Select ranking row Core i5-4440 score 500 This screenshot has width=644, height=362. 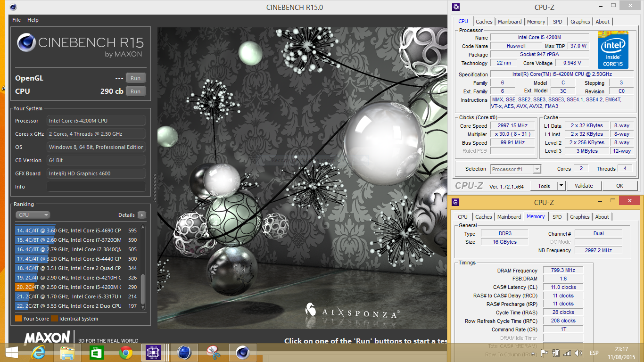pos(77,259)
